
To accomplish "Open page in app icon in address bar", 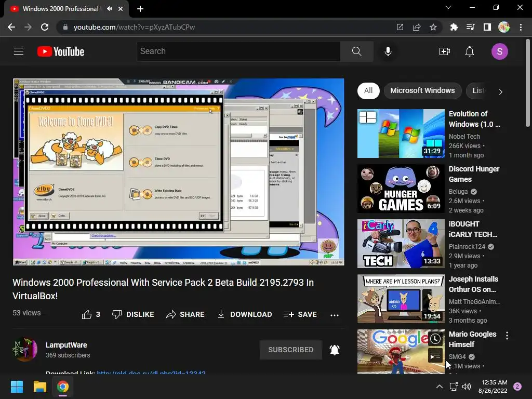I will (400, 27).
